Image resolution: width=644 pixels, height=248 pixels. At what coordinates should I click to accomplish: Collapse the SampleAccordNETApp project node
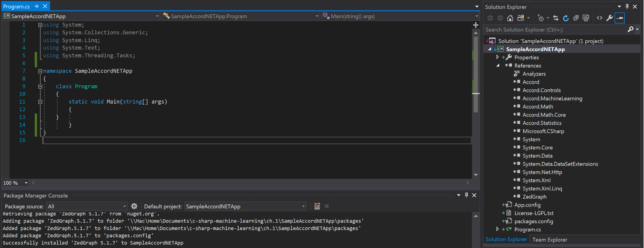(x=490, y=49)
